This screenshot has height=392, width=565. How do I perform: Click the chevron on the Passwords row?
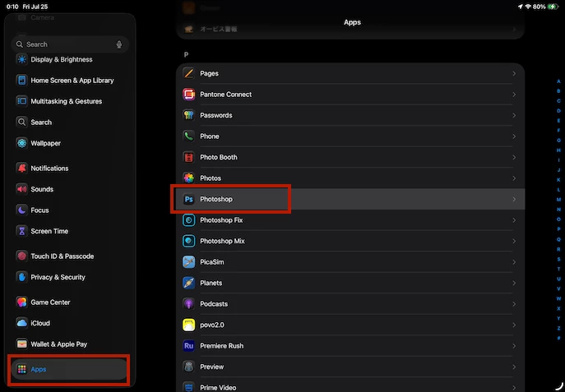click(x=514, y=115)
